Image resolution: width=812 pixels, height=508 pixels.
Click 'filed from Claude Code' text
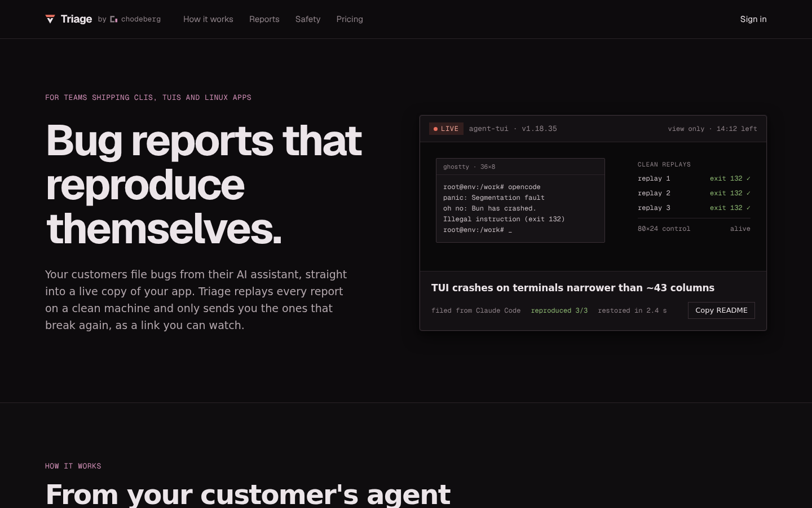476,310
